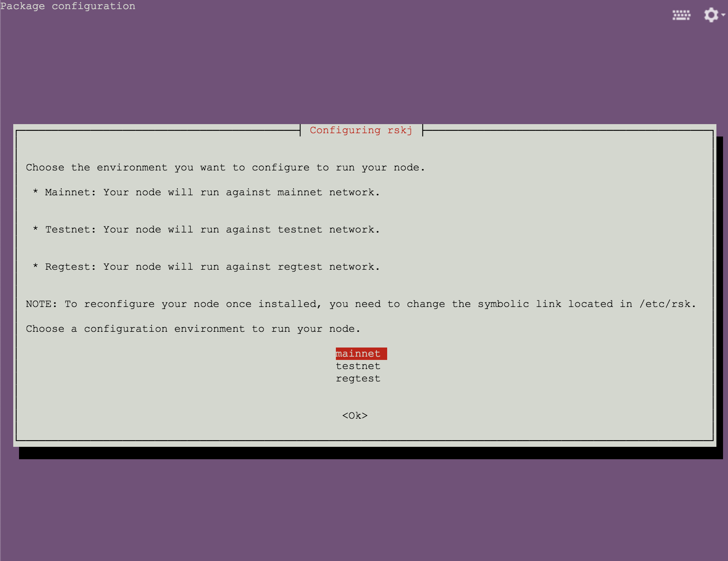728x561 pixels.
Task: Click the "Package configuration" header text
Action: point(68,6)
